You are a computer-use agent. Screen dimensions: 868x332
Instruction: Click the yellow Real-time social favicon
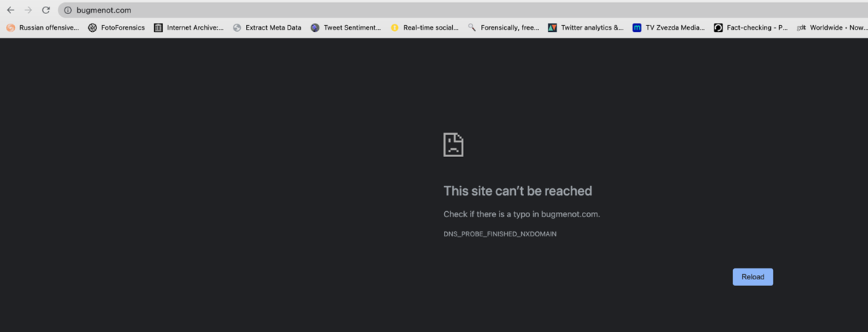[394, 27]
